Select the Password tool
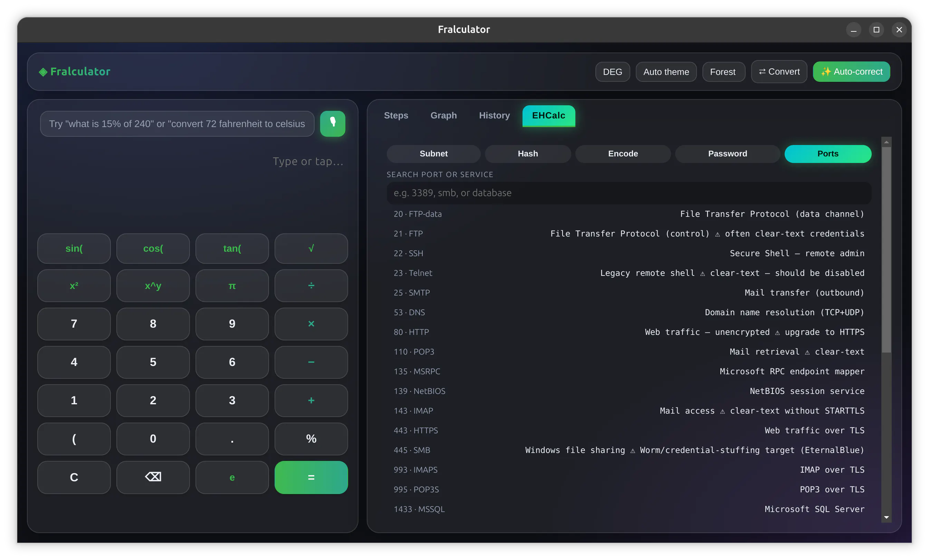The image size is (929, 560). 727,154
